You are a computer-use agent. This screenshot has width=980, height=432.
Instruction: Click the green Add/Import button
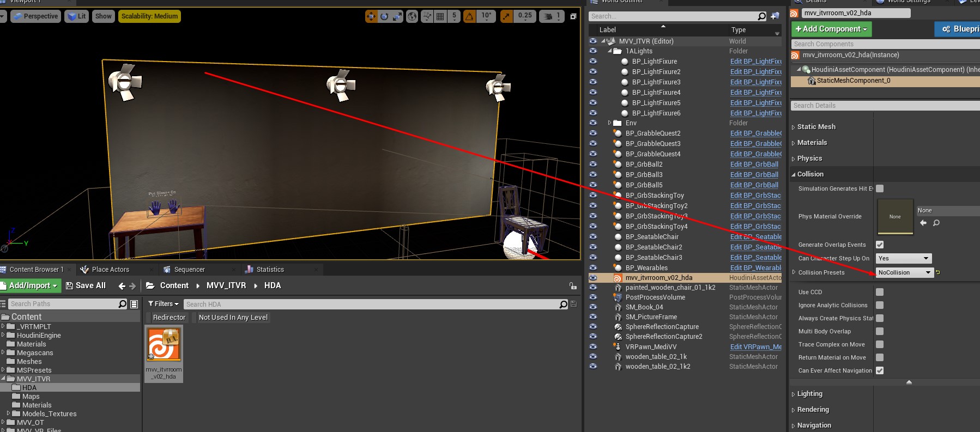click(31, 285)
